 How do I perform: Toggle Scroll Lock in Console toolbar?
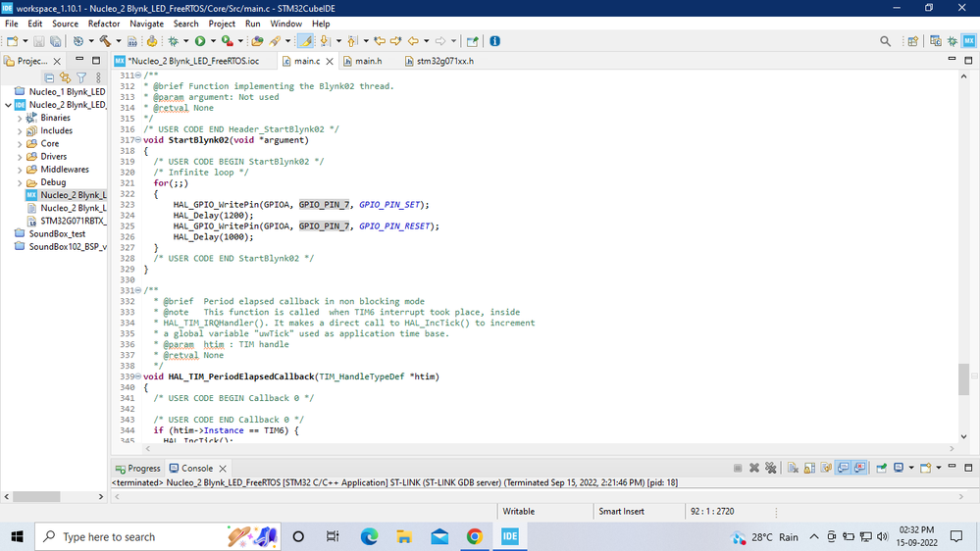(809, 468)
